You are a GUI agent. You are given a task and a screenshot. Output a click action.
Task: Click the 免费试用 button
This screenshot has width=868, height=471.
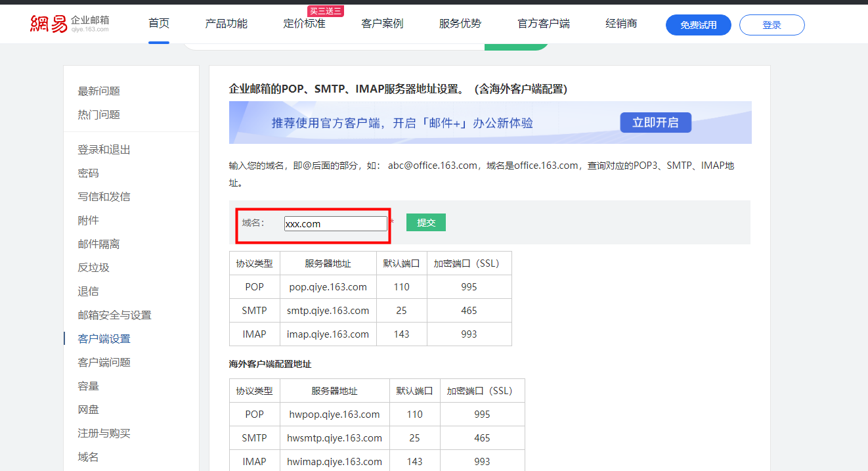click(x=698, y=24)
